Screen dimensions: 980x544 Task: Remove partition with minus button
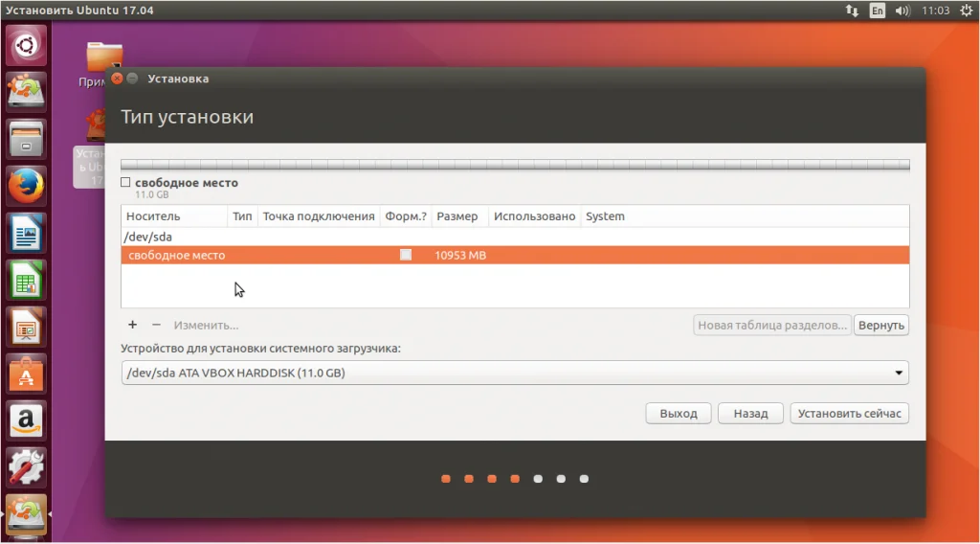(156, 325)
